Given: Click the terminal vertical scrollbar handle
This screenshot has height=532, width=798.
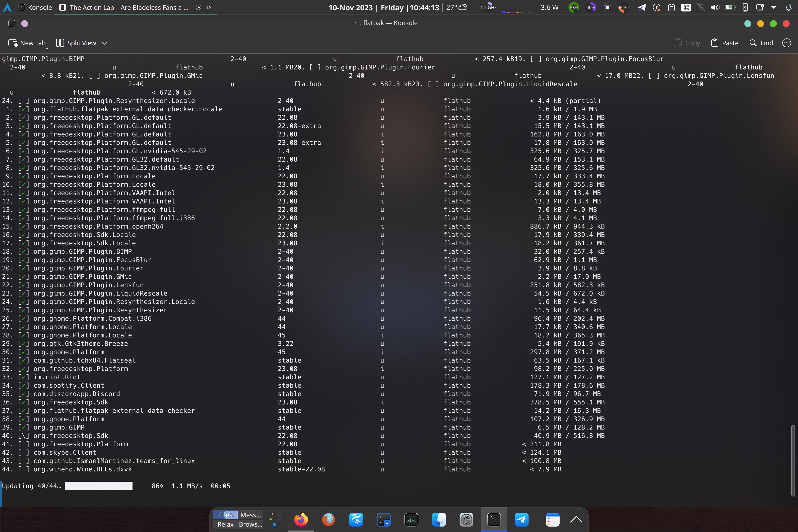Looking at the screenshot, I should pos(793,460).
